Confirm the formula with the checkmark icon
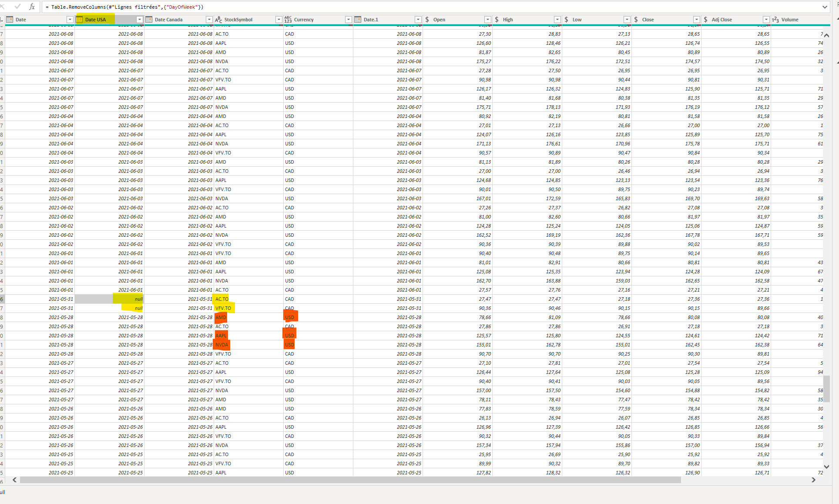The image size is (839, 504). click(x=17, y=7)
